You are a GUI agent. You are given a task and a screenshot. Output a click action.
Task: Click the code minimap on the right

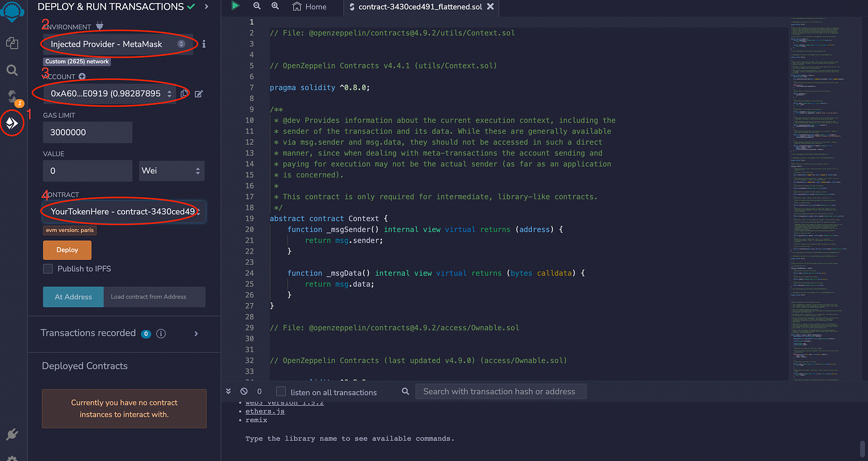[x=824, y=199]
